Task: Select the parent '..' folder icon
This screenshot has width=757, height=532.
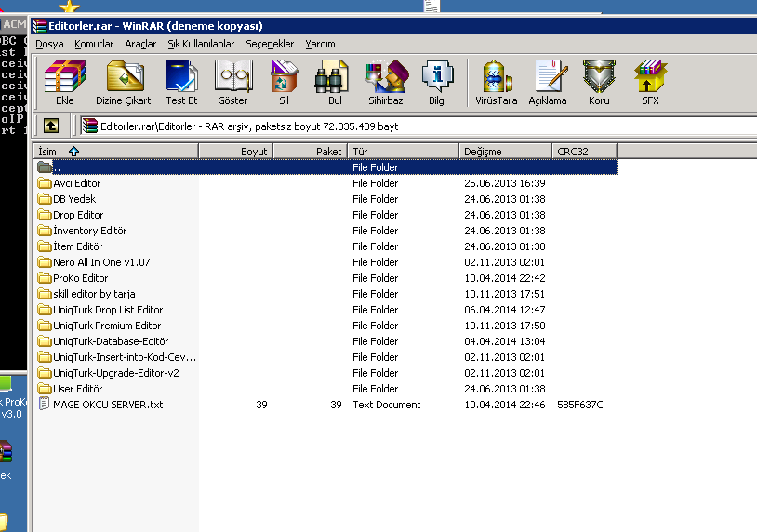Action: pos(45,167)
